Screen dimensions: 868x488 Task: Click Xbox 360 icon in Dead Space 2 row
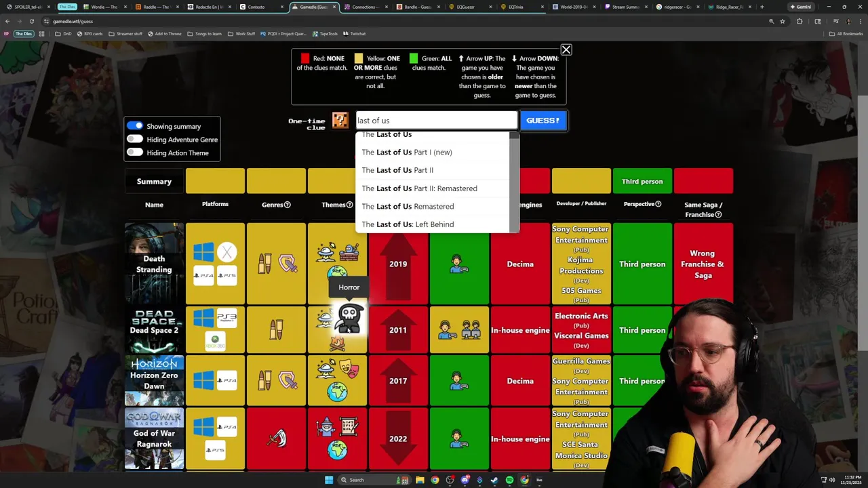215,341
